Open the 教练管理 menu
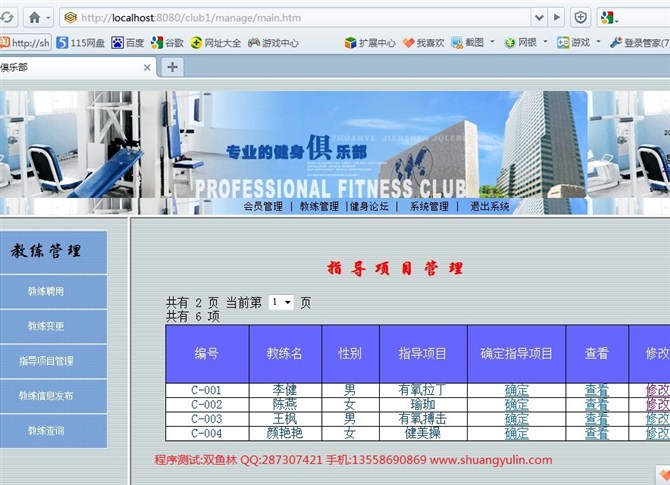The height and width of the screenshot is (485, 670). (x=319, y=207)
